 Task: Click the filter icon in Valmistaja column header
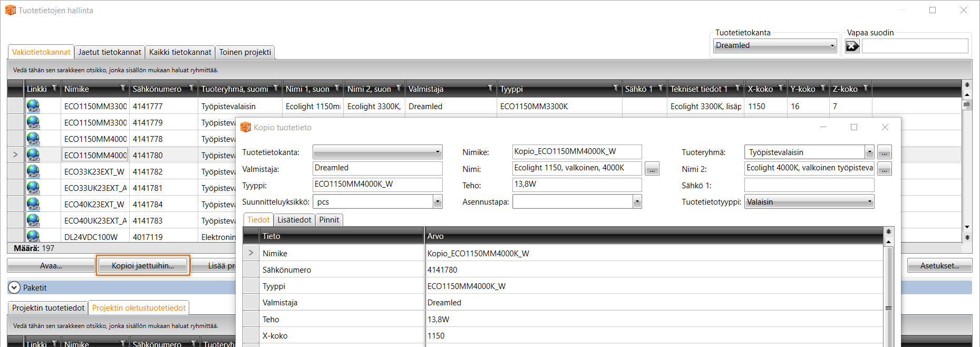490,89
